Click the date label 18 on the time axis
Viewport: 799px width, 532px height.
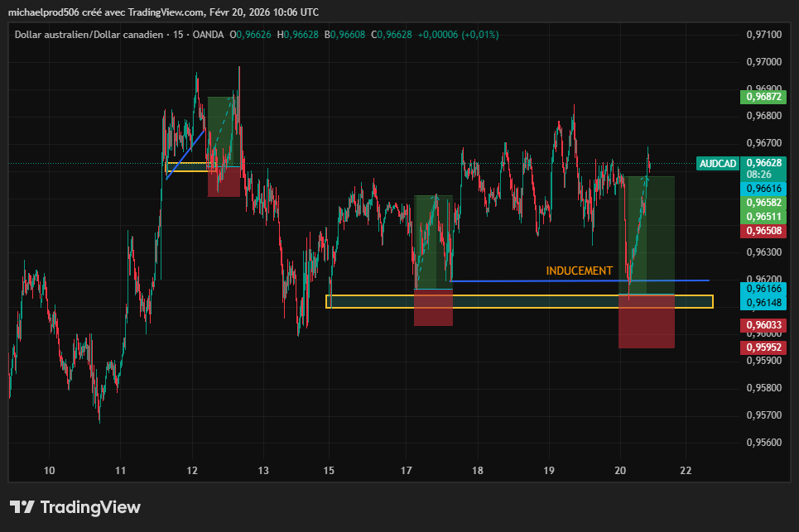[478, 471]
